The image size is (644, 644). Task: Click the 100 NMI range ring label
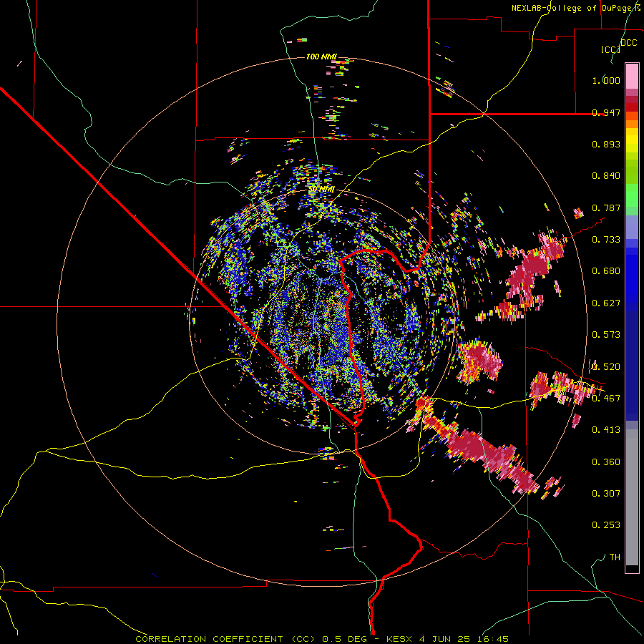321,57
